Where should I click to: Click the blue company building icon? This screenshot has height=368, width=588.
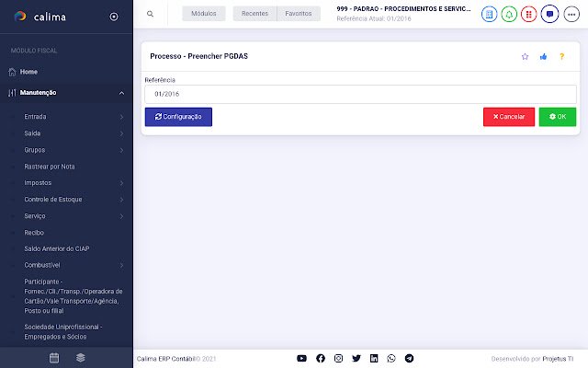point(489,15)
